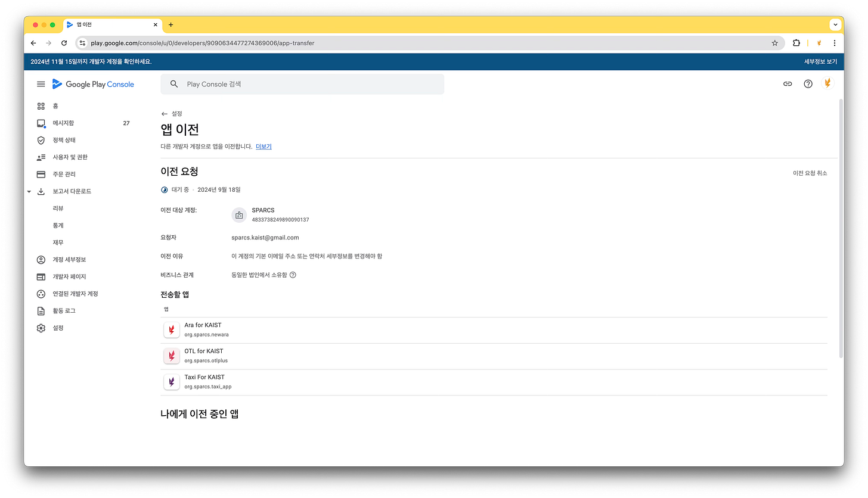Open 재무 under report downloads

58,242
